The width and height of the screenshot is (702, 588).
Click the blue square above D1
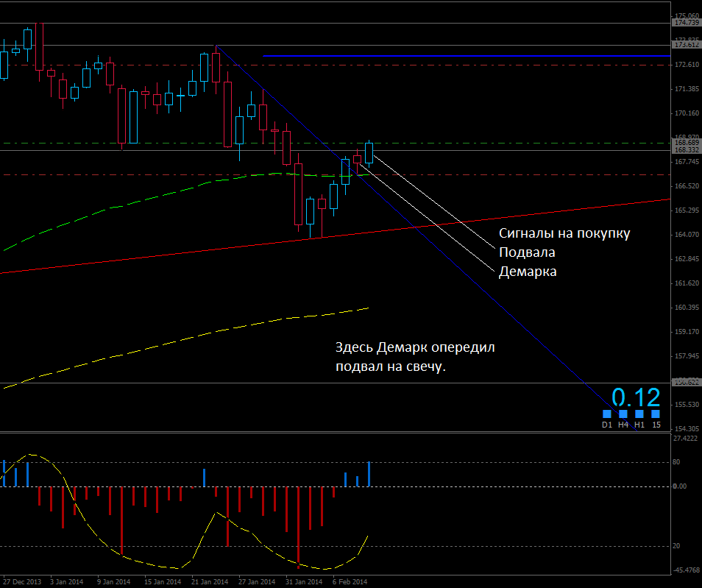pos(607,414)
